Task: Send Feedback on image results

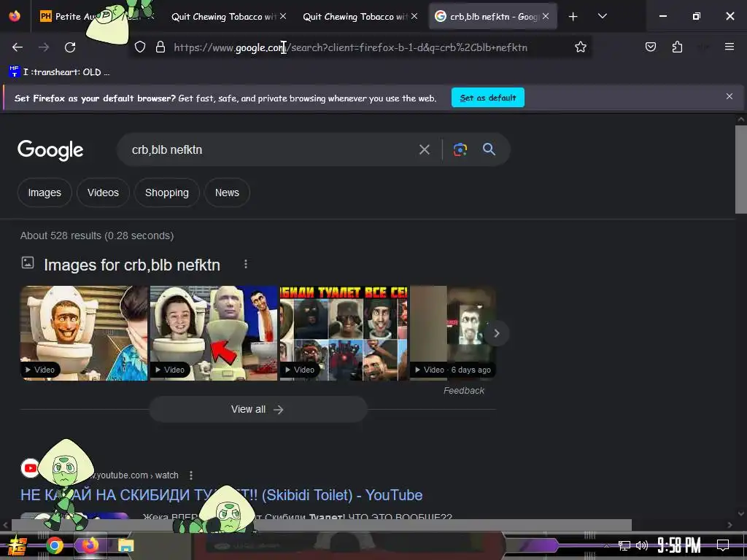Action: (x=463, y=391)
